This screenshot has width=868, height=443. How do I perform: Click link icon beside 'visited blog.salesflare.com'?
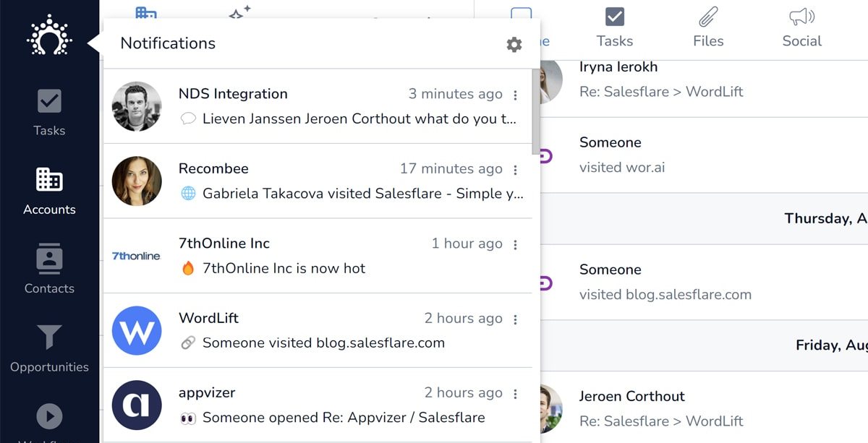point(547,283)
